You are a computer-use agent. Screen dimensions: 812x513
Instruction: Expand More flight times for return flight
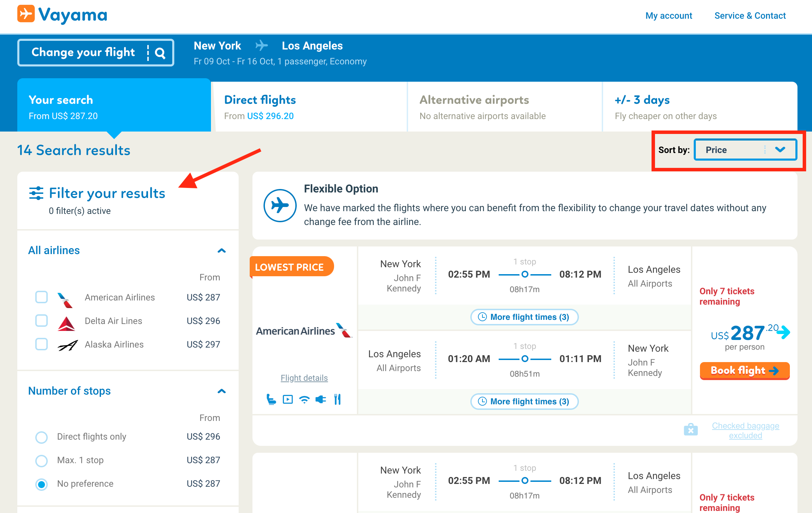pos(524,402)
